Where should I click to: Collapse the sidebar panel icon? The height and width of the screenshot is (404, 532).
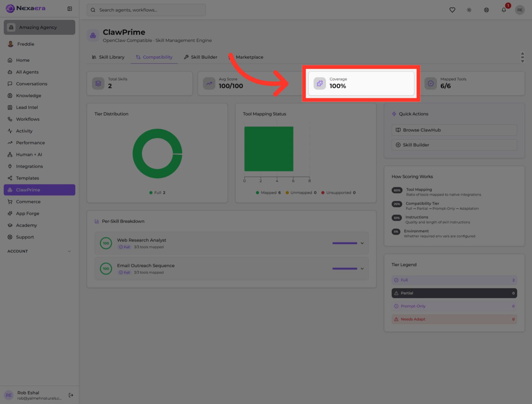click(70, 9)
